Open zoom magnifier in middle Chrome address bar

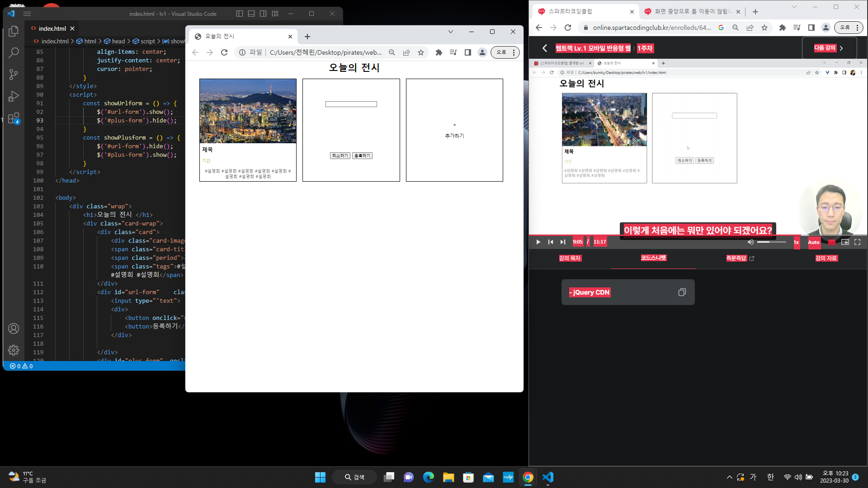click(392, 52)
